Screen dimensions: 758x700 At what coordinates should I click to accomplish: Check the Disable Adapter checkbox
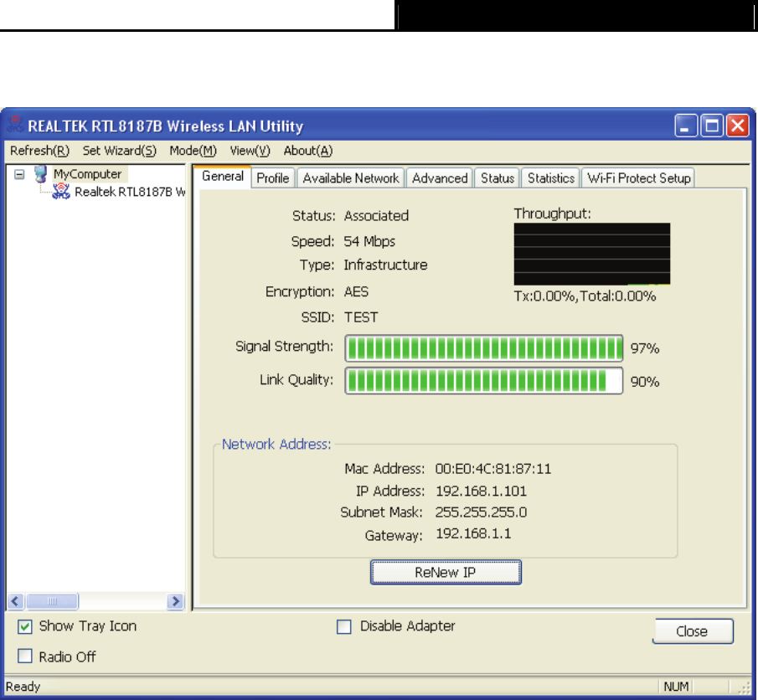click(x=343, y=627)
